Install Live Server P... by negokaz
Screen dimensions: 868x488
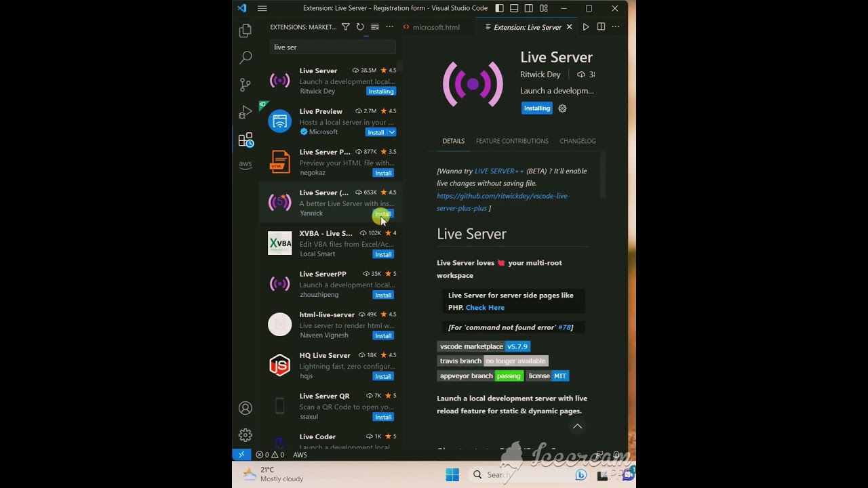[383, 173]
